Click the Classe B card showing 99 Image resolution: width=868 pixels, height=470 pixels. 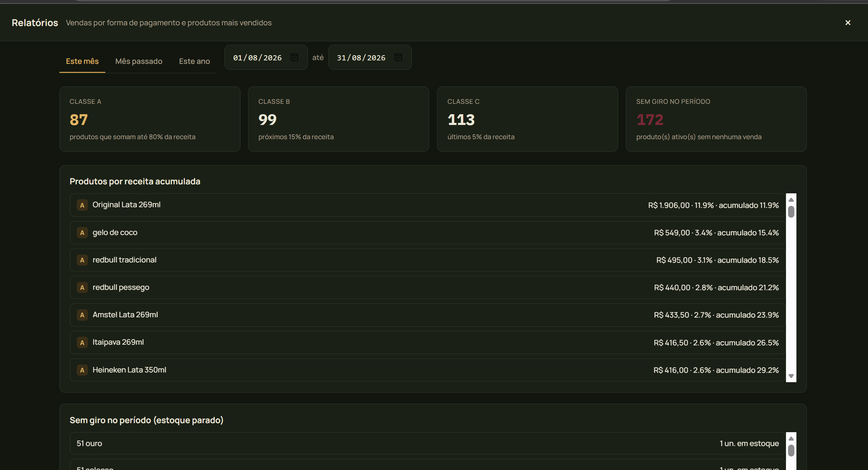338,119
